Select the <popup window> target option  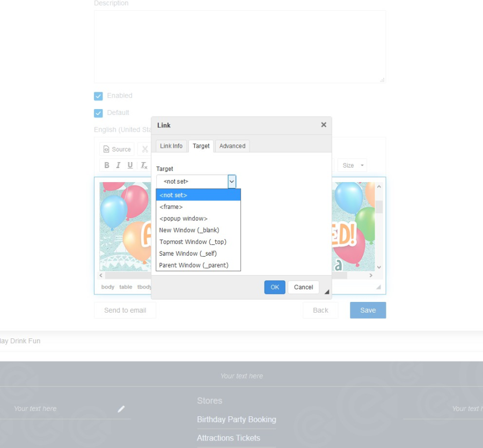(x=183, y=219)
